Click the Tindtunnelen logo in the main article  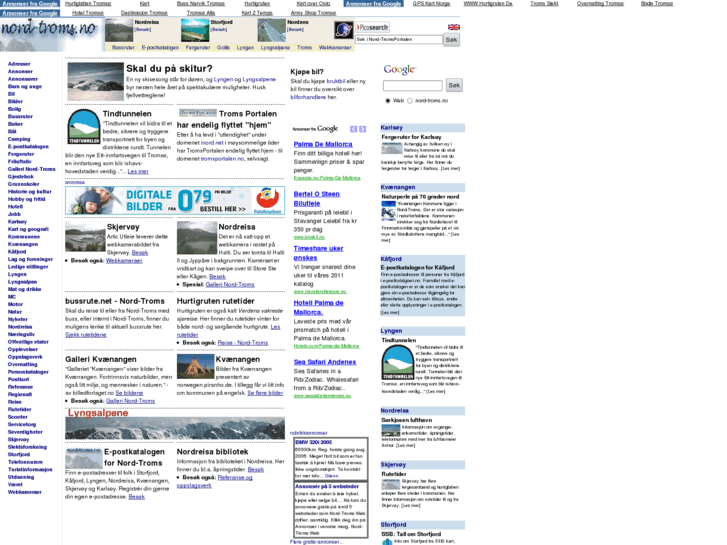pos(83,127)
